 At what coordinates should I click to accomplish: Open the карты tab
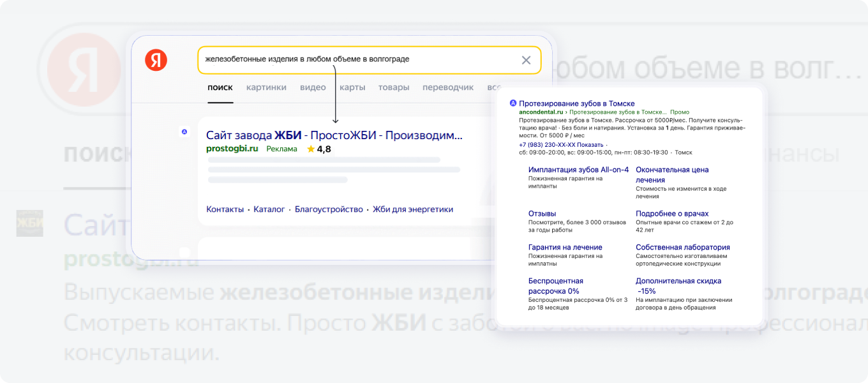352,87
